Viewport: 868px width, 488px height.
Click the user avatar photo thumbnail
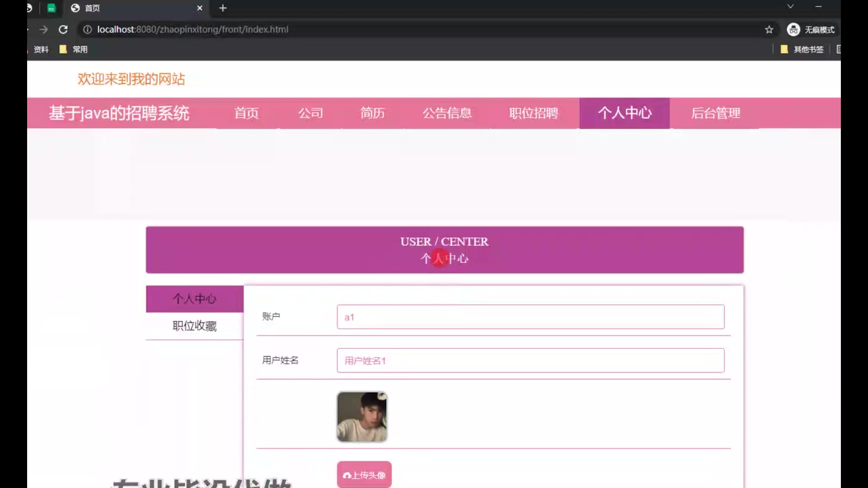[x=362, y=417]
